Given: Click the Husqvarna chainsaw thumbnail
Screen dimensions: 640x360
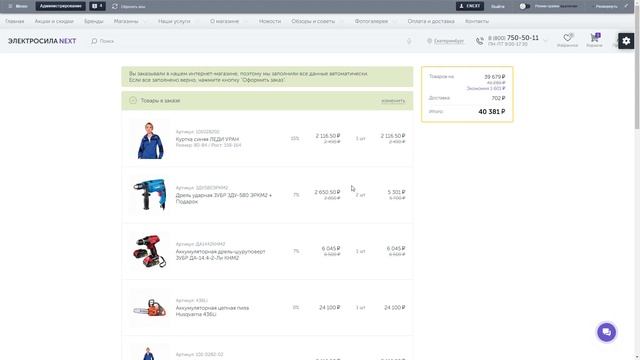Looking at the screenshot, I should (x=150, y=308).
